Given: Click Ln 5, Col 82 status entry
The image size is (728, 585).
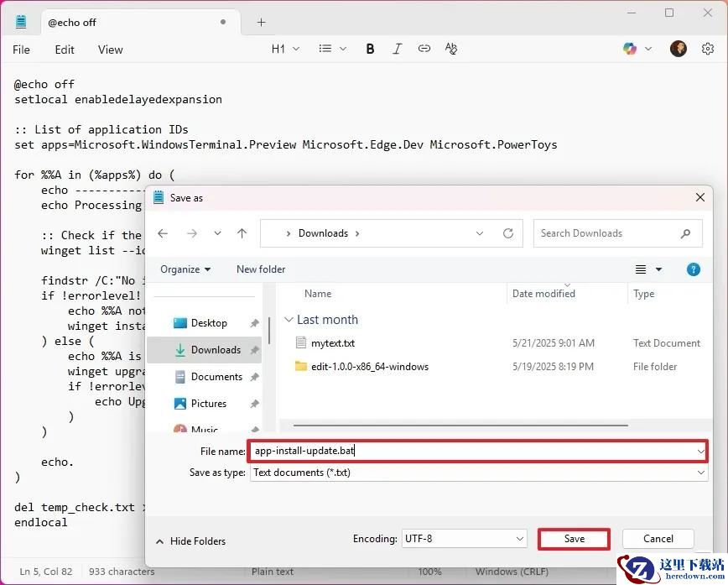Looking at the screenshot, I should point(46,572).
